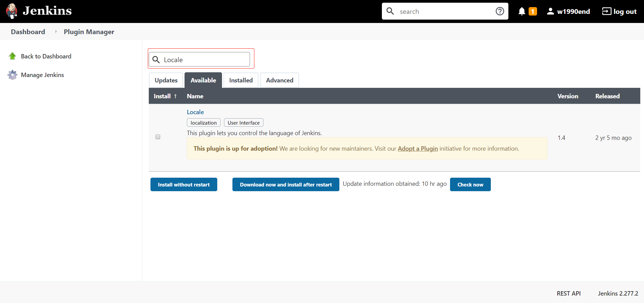Screen dimensions: 644x303
Task: Click the 1.4 version cell
Action: tap(561, 138)
